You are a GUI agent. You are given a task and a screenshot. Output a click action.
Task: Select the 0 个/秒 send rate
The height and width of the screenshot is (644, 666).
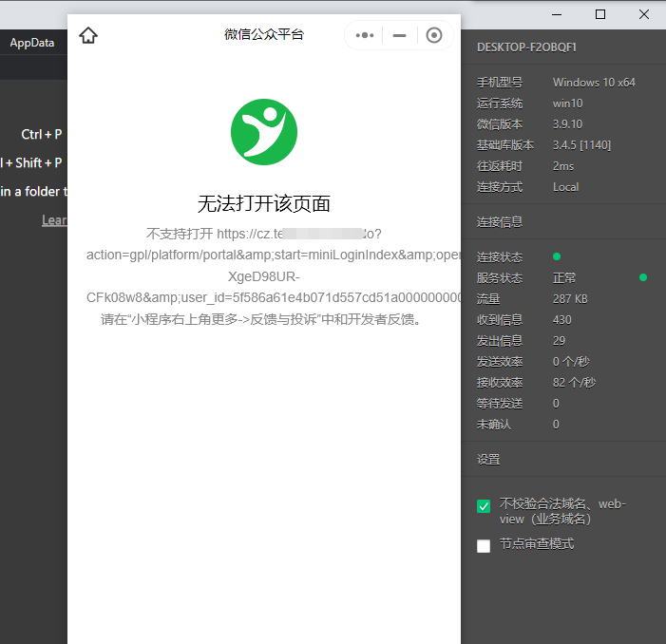[x=571, y=362]
